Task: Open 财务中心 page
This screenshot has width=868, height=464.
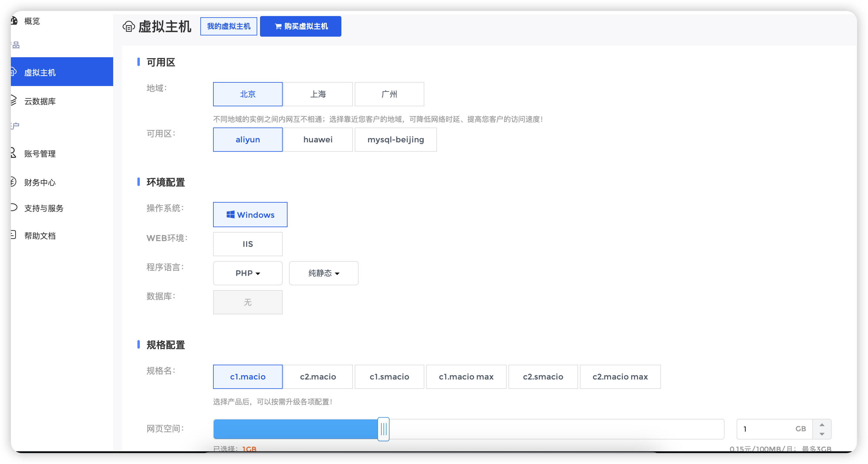Action: [x=40, y=182]
